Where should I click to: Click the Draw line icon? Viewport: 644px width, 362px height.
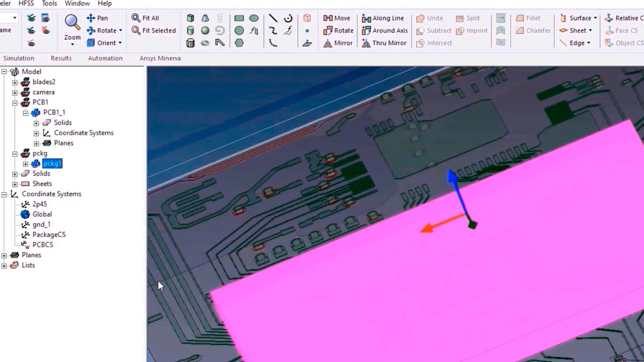tap(273, 18)
